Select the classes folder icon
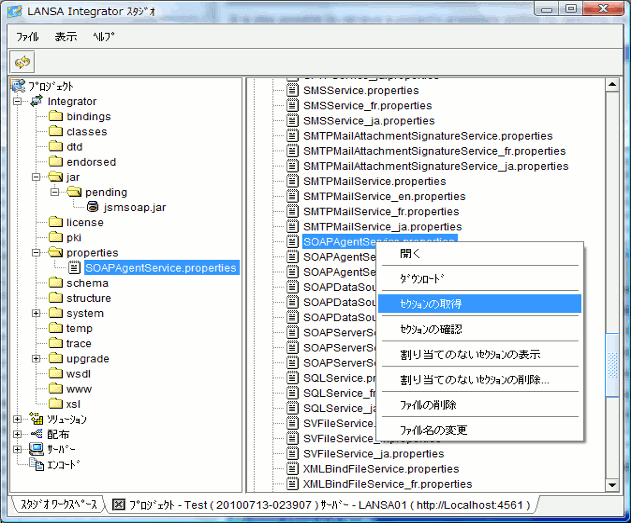Image resolution: width=631 pixels, height=523 pixels. pyautogui.click(x=56, y=131)
